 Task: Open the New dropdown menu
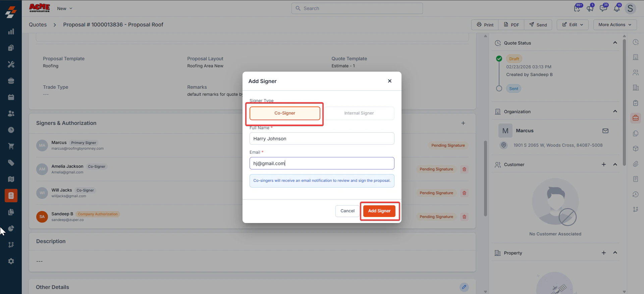tap(65, 8)
